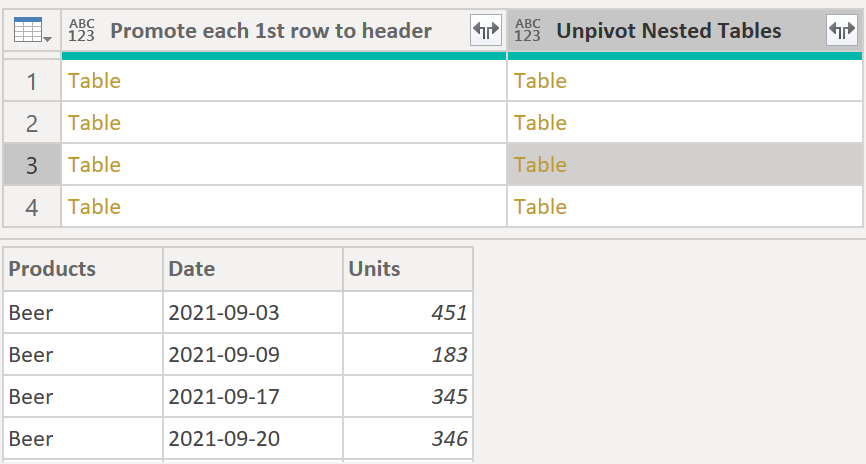Click the ABC123 type icon of the Unpivot column
This screenshot has width=866, height=464.
coord(527,30)
